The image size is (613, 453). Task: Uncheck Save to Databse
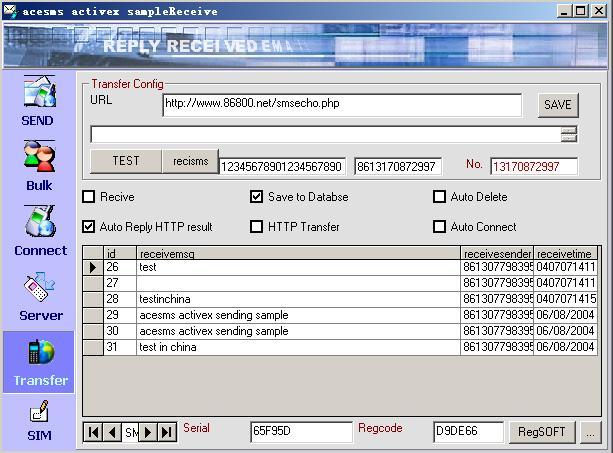point(256,197)
